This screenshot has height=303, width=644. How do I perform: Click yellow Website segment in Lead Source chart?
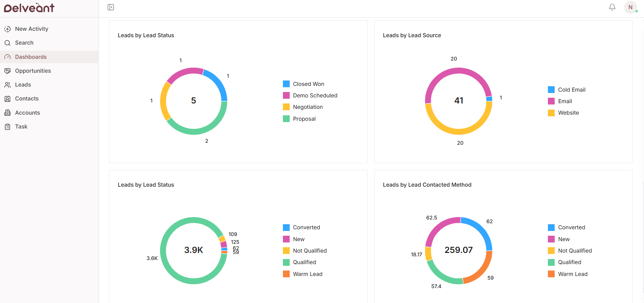[x=459, y=131]
